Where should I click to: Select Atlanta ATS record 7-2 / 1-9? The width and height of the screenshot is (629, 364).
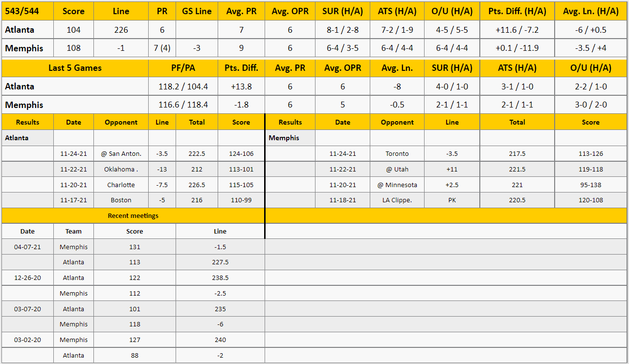[x=397, y=30]
